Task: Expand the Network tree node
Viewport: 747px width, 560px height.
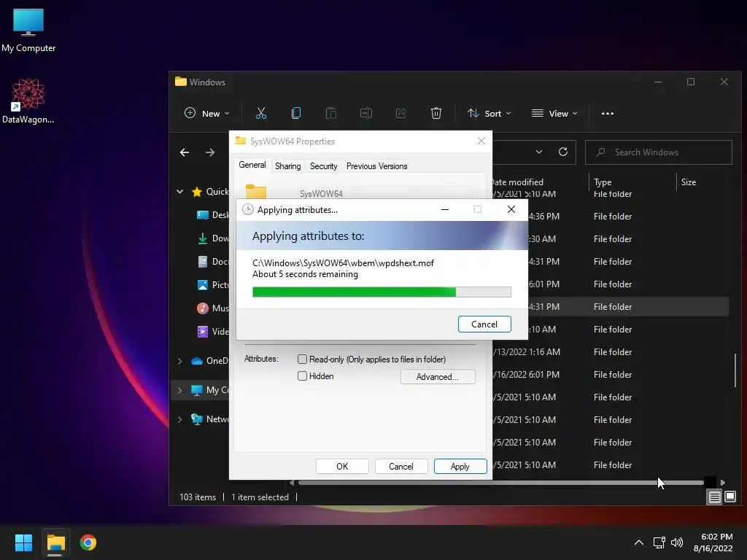Action: [179, 419]
